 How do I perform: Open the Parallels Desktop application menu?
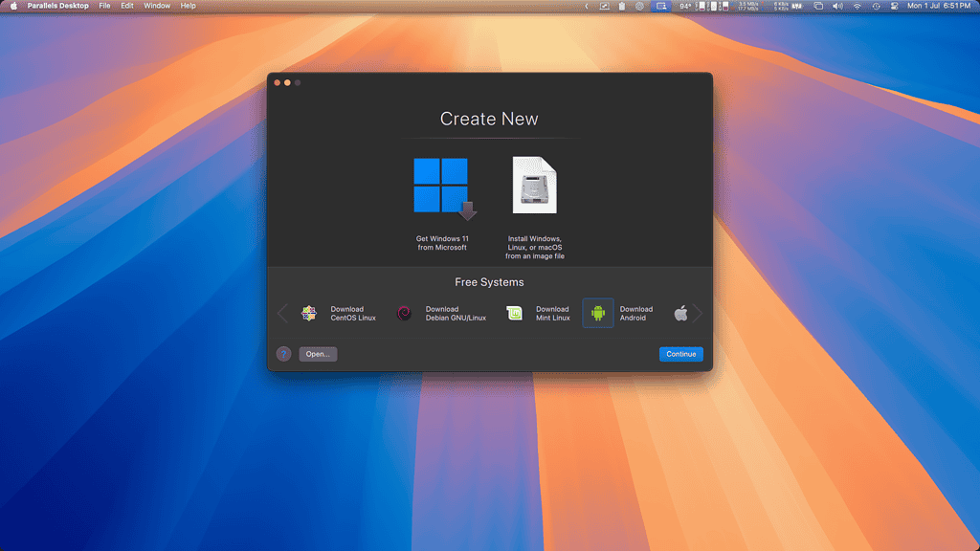coord(57,6)
